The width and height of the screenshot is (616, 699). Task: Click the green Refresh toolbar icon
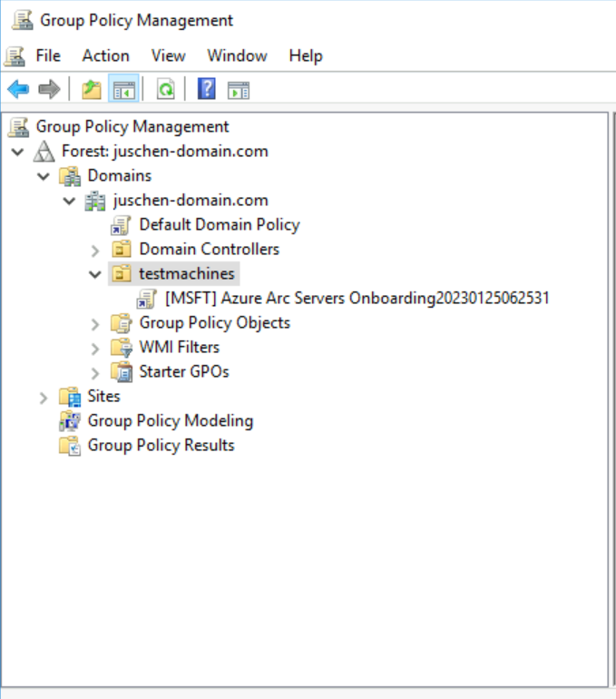[x=166, y=89]
